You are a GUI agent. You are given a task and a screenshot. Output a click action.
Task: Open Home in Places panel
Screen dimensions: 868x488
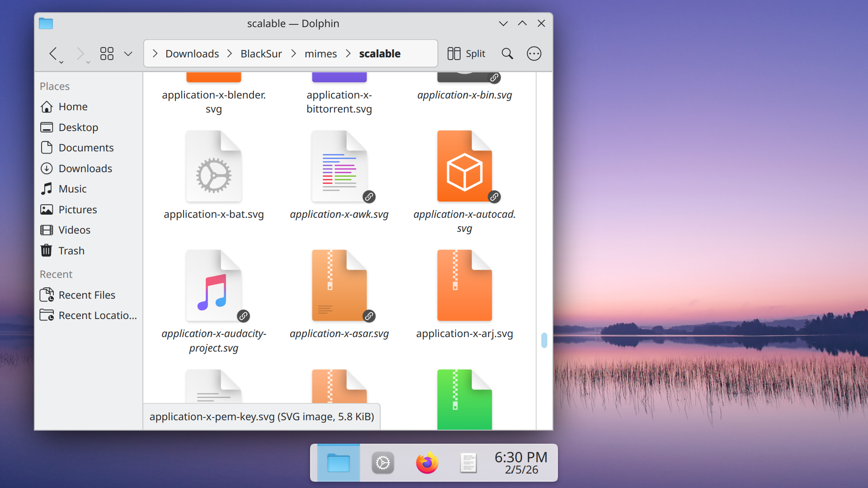click(x=89, y=107)
